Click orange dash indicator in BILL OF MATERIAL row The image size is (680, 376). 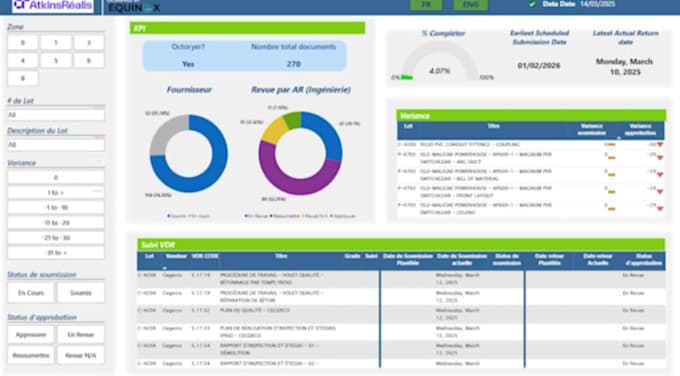(x=611, y=175)
